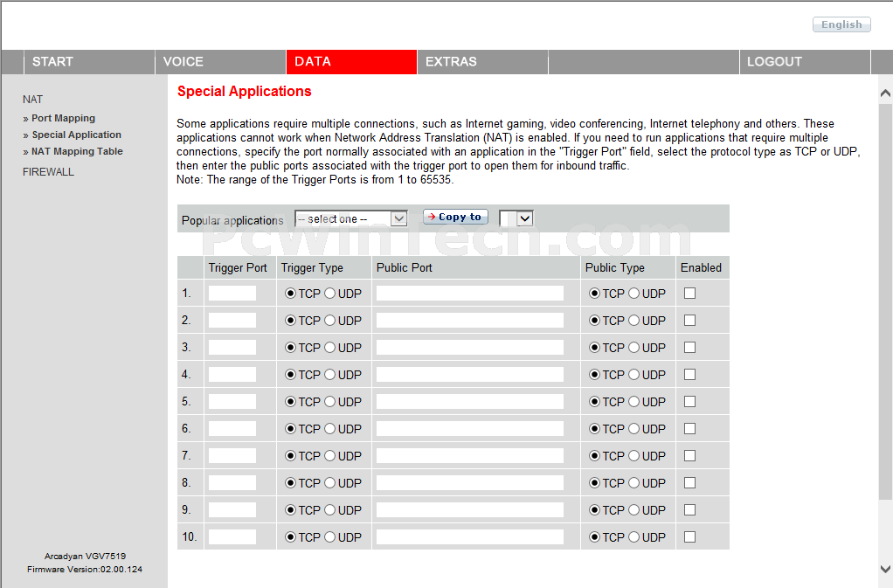Enable row 3 checkbox
The image size is (893, 588).
click(689, 347)
